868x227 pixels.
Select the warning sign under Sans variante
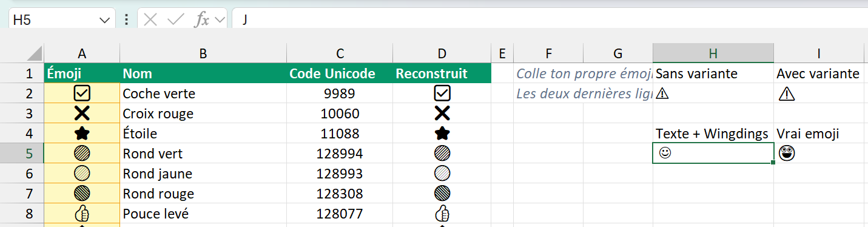662,94
